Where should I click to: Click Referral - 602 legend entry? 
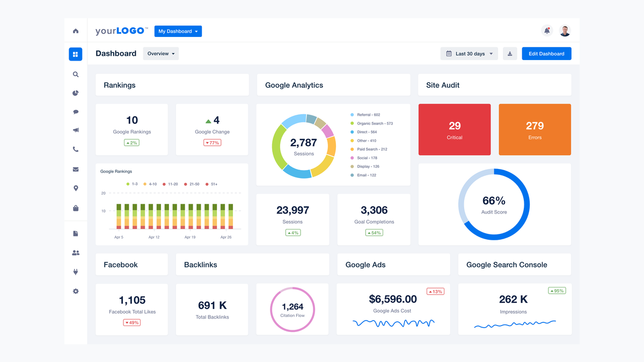click(365, 115)
